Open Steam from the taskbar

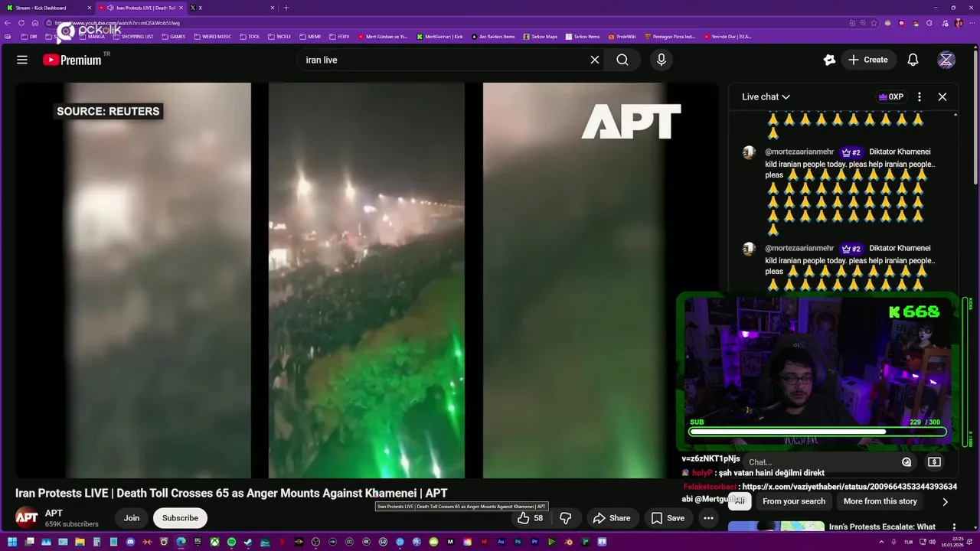pos(248,542)
